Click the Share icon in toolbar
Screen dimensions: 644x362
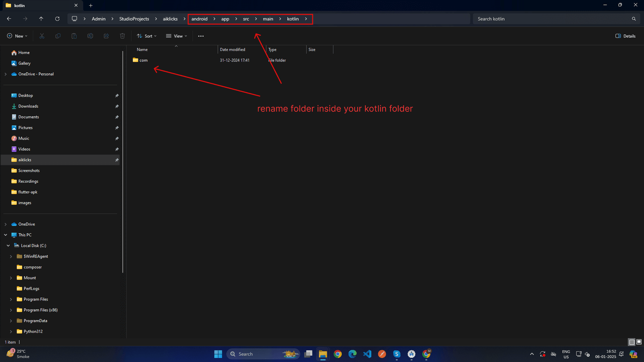[x=106, y=36]
